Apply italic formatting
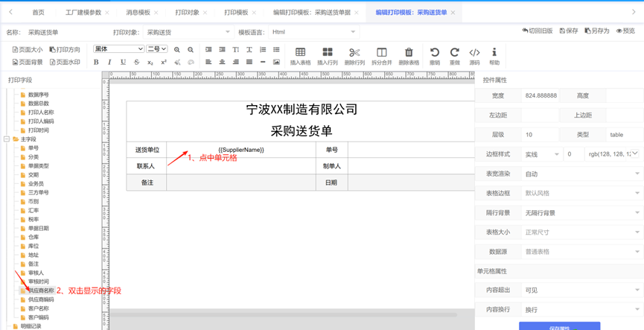This screenshot has width=644, height=330. pos(109,62)
